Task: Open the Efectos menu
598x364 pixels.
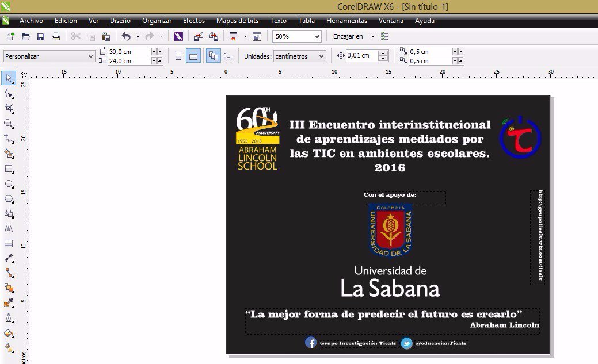Action: click(x=194, y=21)
